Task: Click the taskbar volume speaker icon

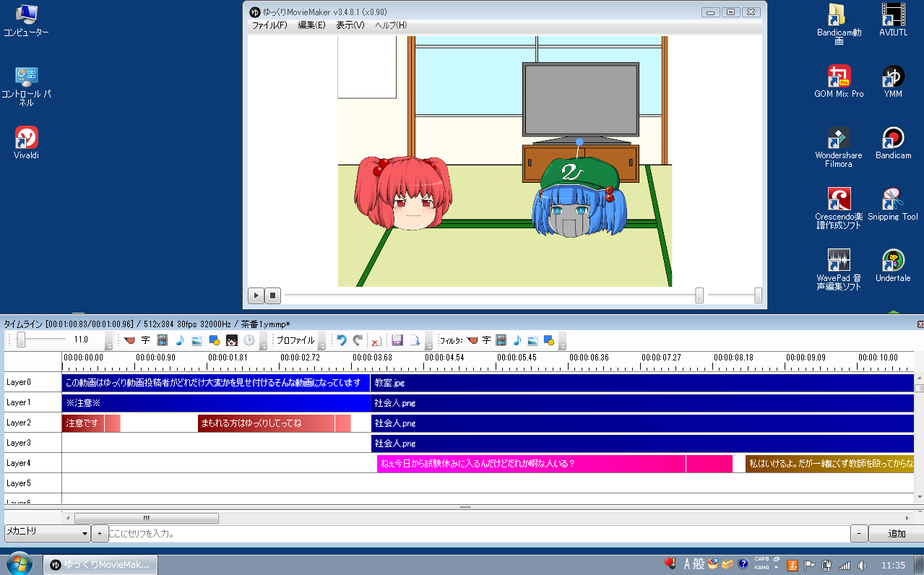Action: pos(860,565)
